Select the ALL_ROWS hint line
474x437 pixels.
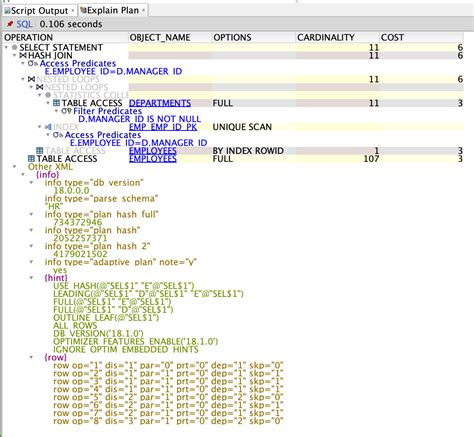pyautogui.click(x=75, y=326)
